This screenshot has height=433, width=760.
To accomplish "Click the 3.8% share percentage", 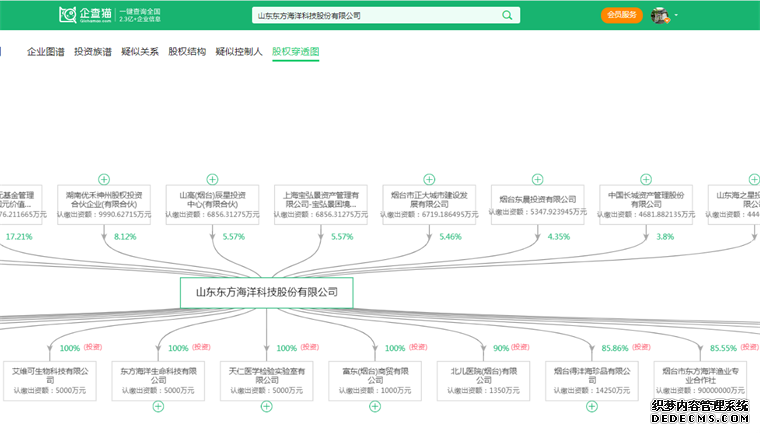I will coord(665,237).
